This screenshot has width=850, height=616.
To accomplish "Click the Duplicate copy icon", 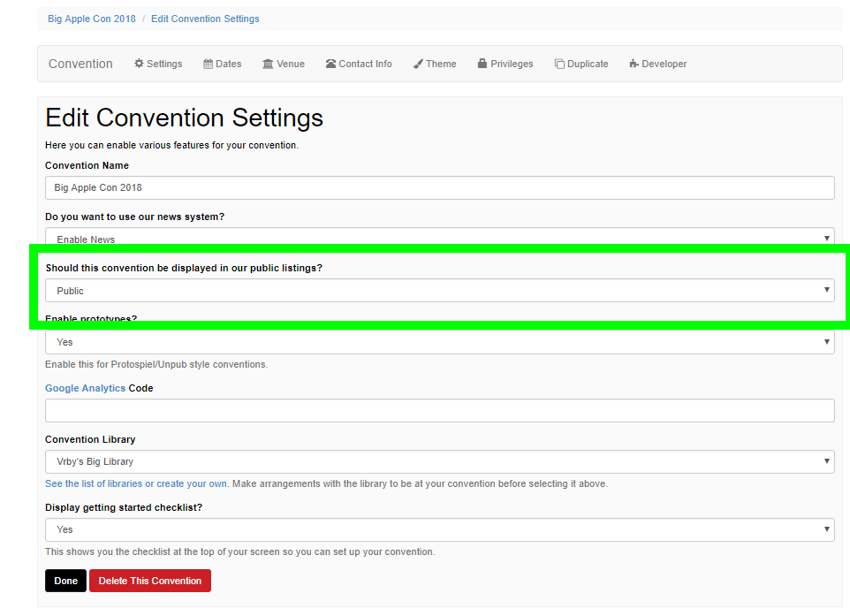I will (x=558, y=63).
